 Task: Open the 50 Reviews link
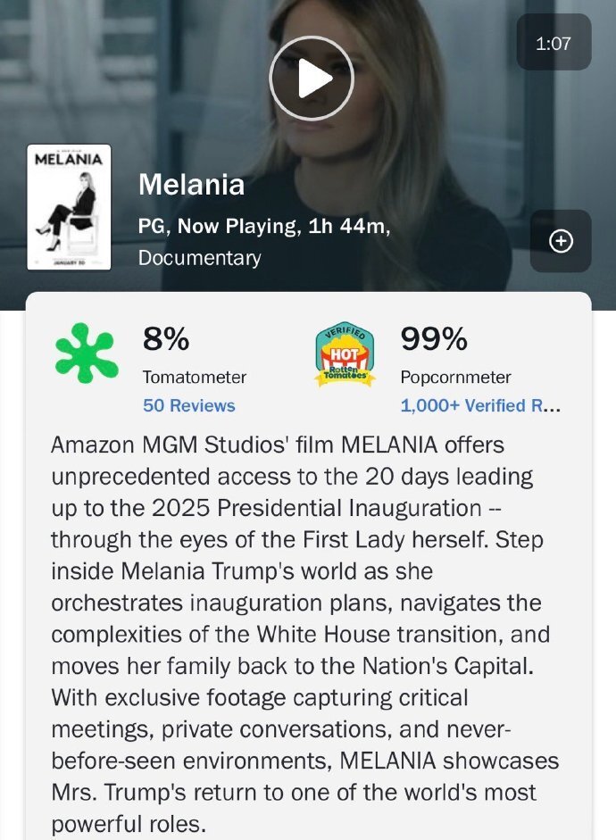pyautogui.click(x=188, y=405)
